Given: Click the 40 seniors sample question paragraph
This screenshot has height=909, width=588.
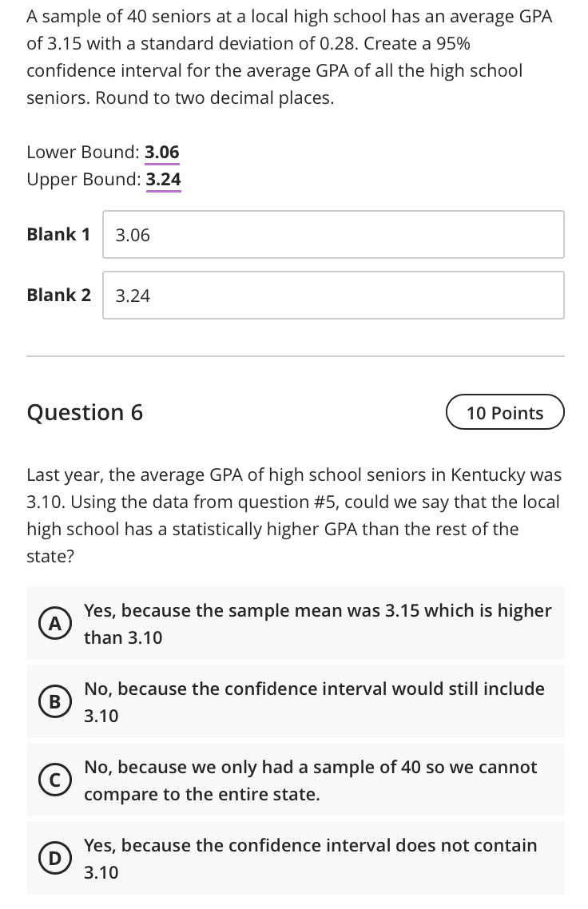Looking at the screenshot, I should (x=289, y=57).
